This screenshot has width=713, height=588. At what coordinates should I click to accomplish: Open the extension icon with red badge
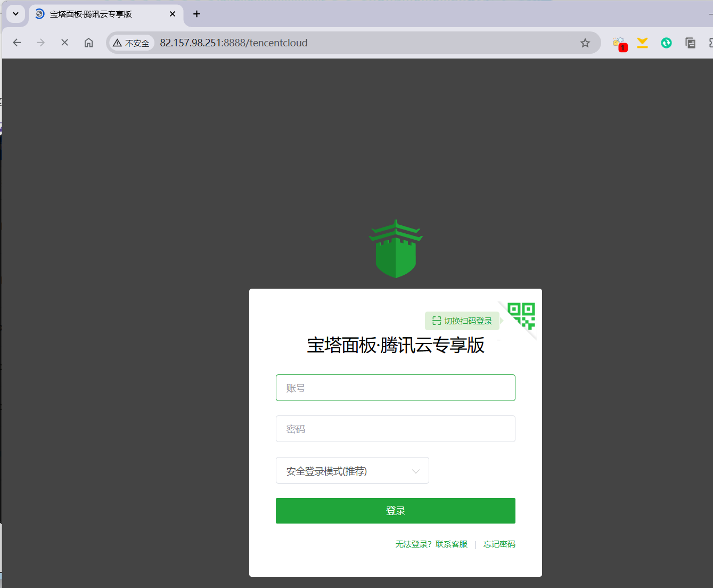pyautogui.click(x=619, y=44)
